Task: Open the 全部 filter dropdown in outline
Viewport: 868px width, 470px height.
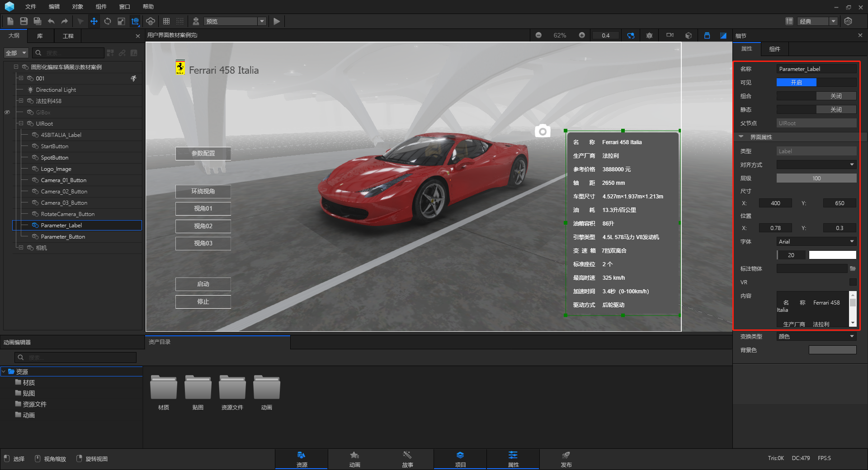Action: 17,53
